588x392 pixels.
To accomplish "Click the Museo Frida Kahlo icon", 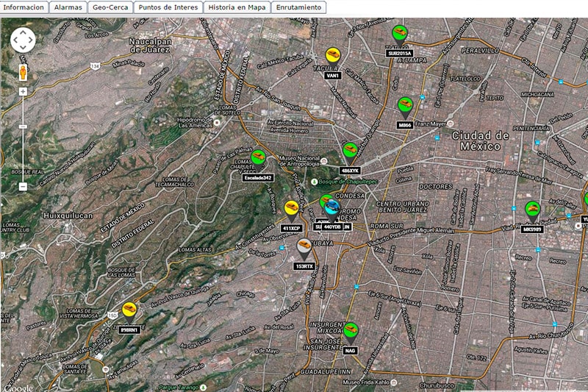I will pyautogui.click(x=393, y=382).
